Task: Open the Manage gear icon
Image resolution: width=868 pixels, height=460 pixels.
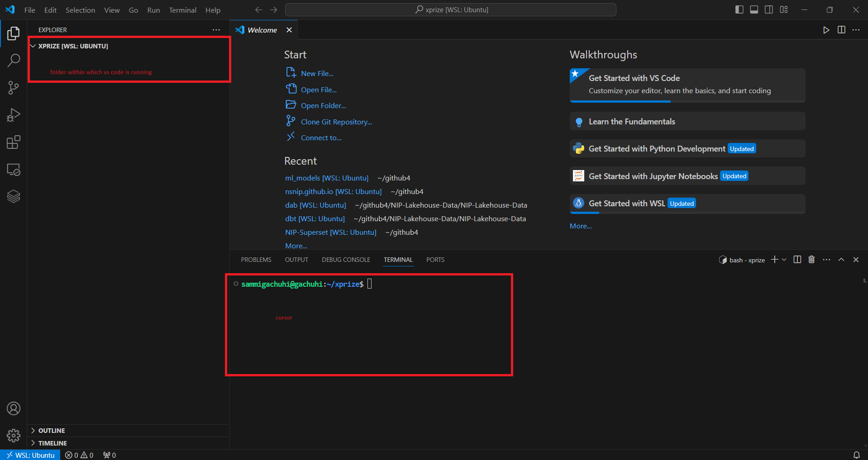Action: point(14,436)
